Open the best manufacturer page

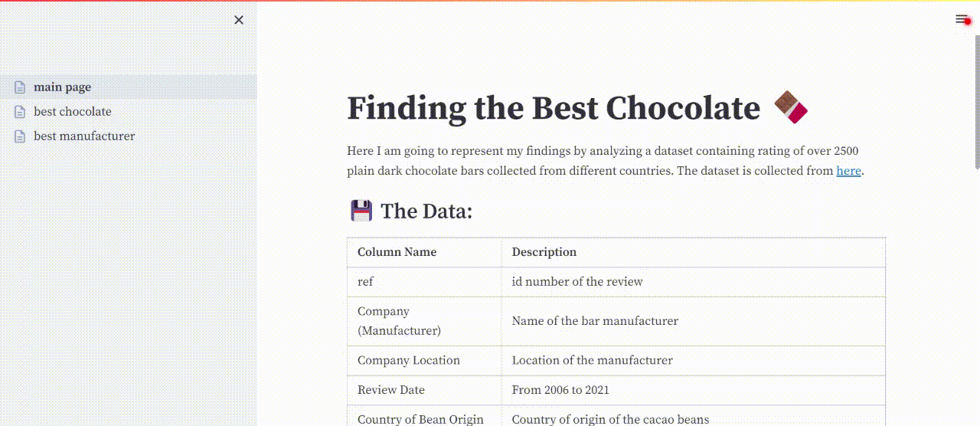pyautogui.click(x=84, y=136)
